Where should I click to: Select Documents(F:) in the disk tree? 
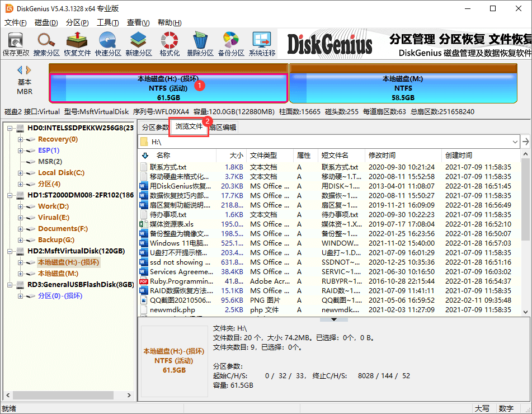point(63,229)
